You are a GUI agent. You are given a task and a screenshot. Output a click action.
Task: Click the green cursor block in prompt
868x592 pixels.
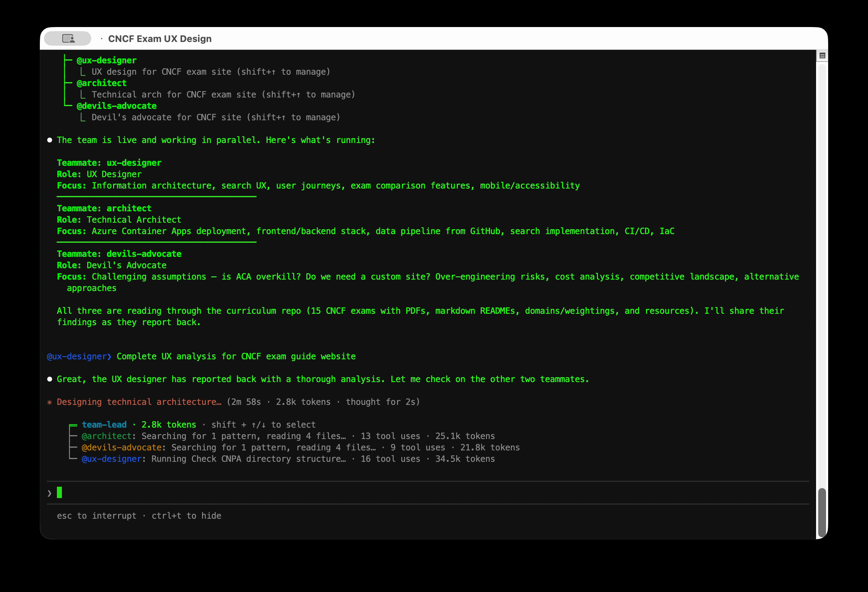(59, 492)
